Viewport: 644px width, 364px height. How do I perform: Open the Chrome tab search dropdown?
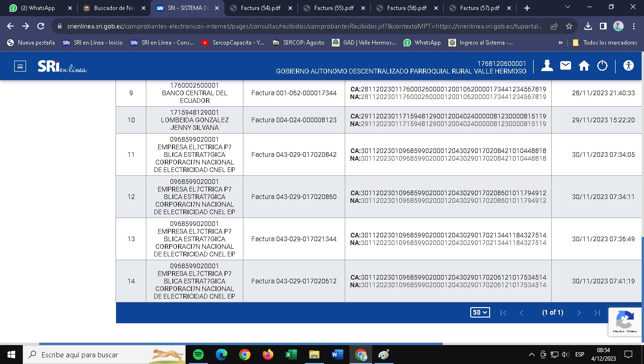[568, 8]
